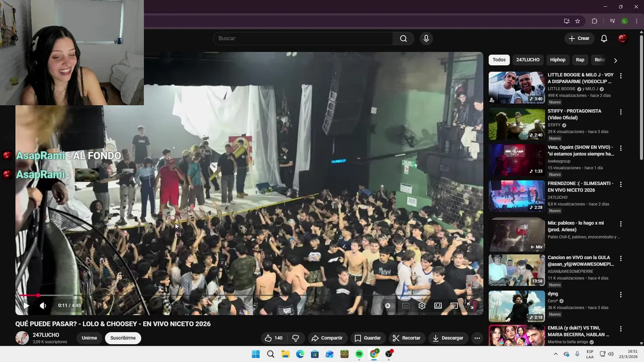Install app icon in address bar
Screen dimensions: 644x362
(567, 21)
